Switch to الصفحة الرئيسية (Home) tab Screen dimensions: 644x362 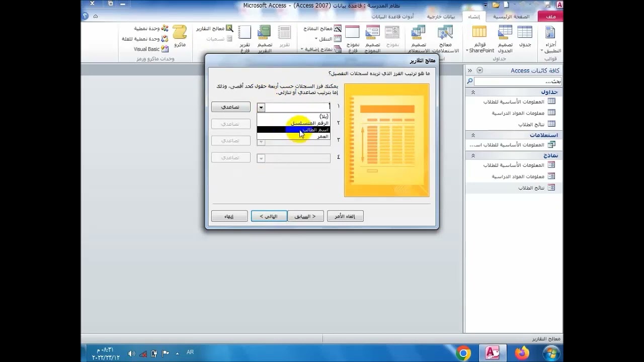tap(511, 17)
